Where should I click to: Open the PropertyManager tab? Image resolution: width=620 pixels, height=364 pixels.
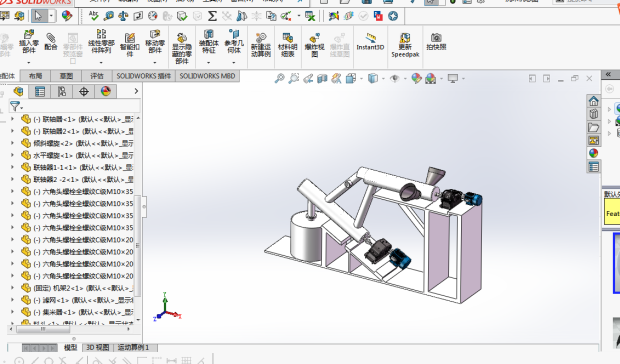40,92
